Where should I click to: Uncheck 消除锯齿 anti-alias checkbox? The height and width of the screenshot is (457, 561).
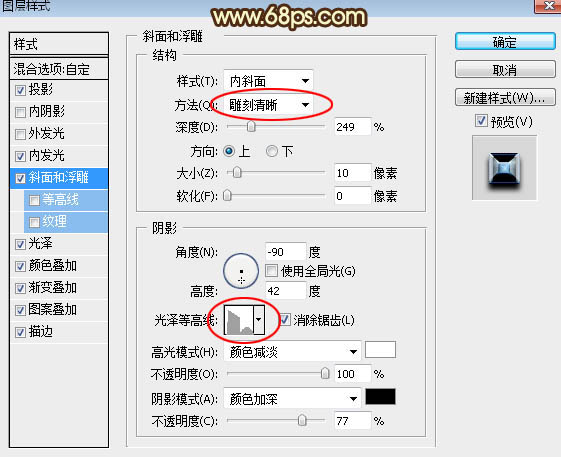point(285,320)
